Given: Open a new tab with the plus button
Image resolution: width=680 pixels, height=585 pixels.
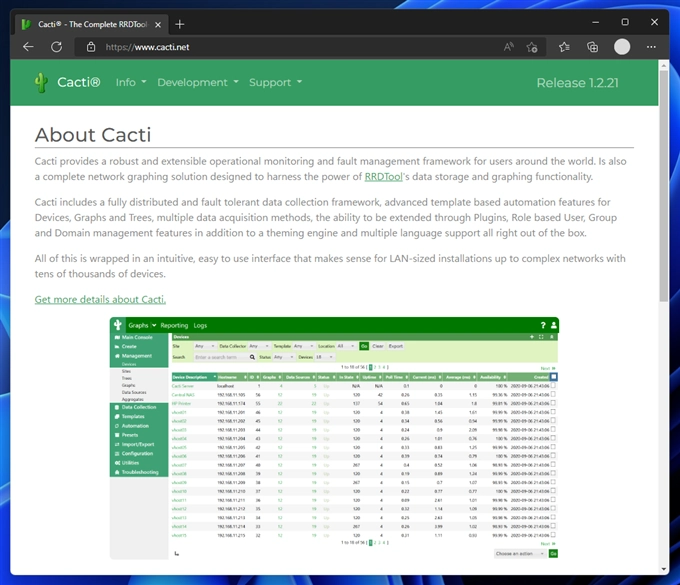Looking at the screenshot, I should (x=180, y=24).
